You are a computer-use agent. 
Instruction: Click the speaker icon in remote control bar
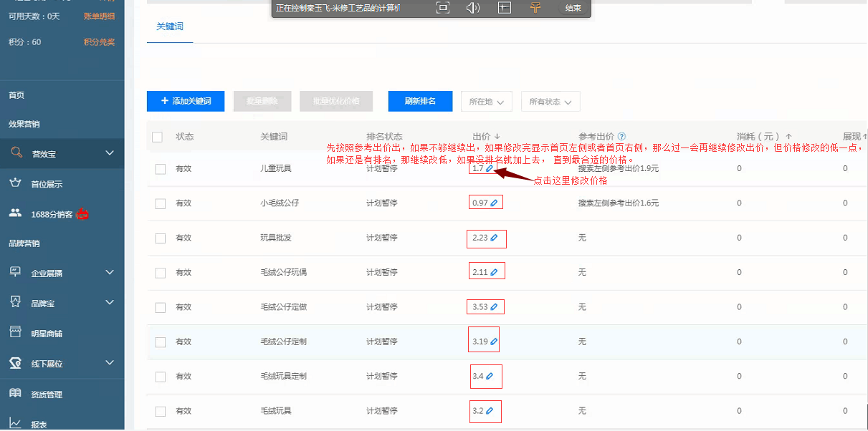472,8
